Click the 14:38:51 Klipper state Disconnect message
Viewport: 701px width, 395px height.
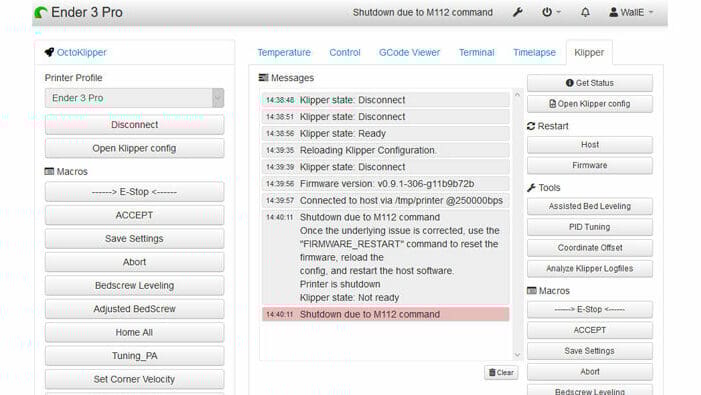(x=385, y=117)
